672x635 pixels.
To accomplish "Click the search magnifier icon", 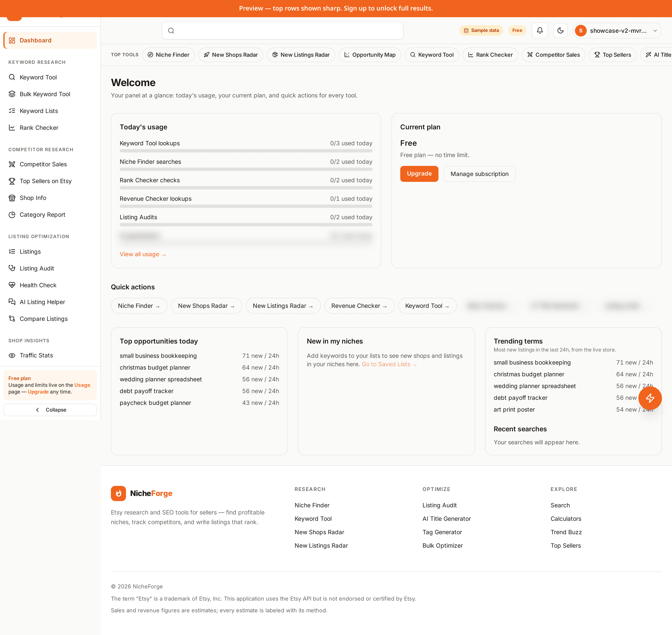I will pyautogui.click(x=171, y=31).
